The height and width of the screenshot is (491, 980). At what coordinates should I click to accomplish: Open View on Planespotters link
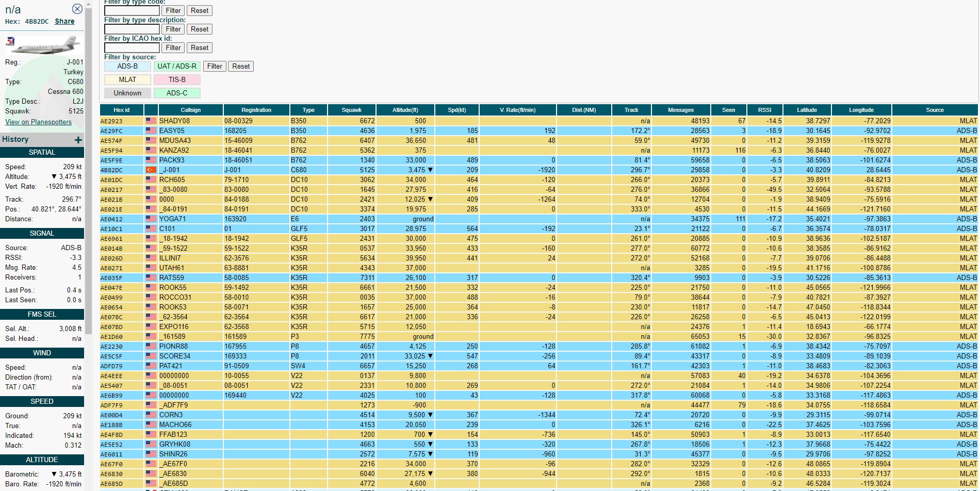38,122
